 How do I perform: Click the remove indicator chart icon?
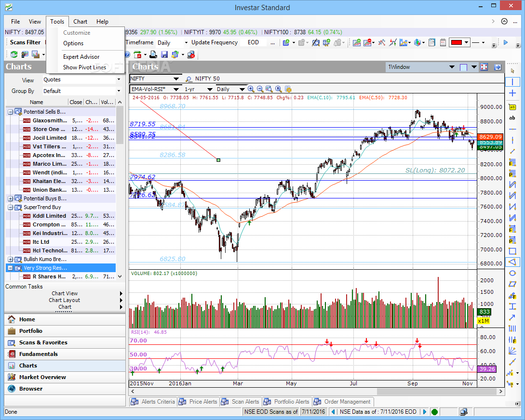367,42
